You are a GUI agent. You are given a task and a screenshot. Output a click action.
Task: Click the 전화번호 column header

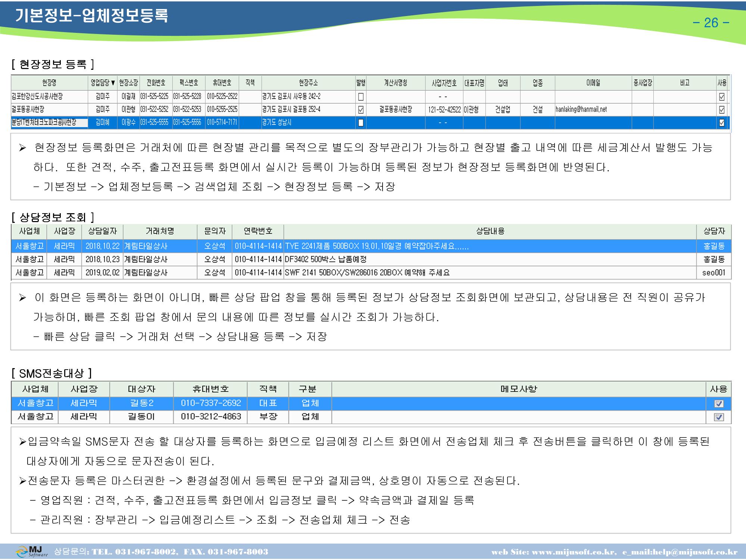[156, 83]
